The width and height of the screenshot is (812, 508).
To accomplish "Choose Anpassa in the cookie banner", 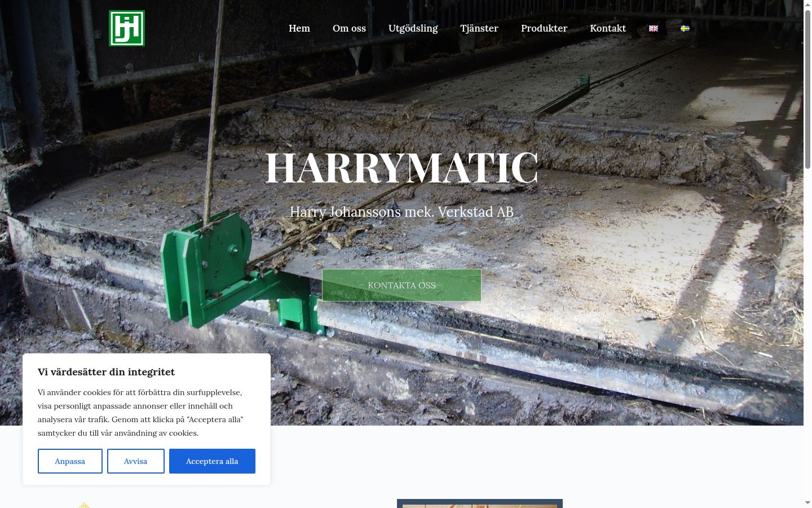I will [x=70, y=461].
